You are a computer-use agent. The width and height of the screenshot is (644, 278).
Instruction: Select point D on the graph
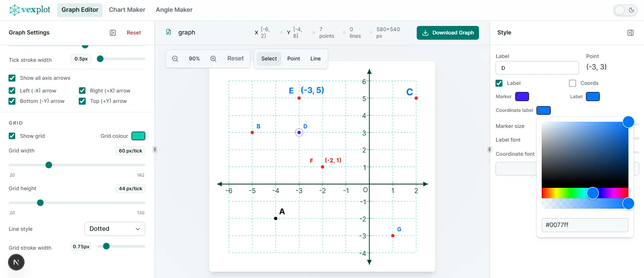[x=299, y=132]
